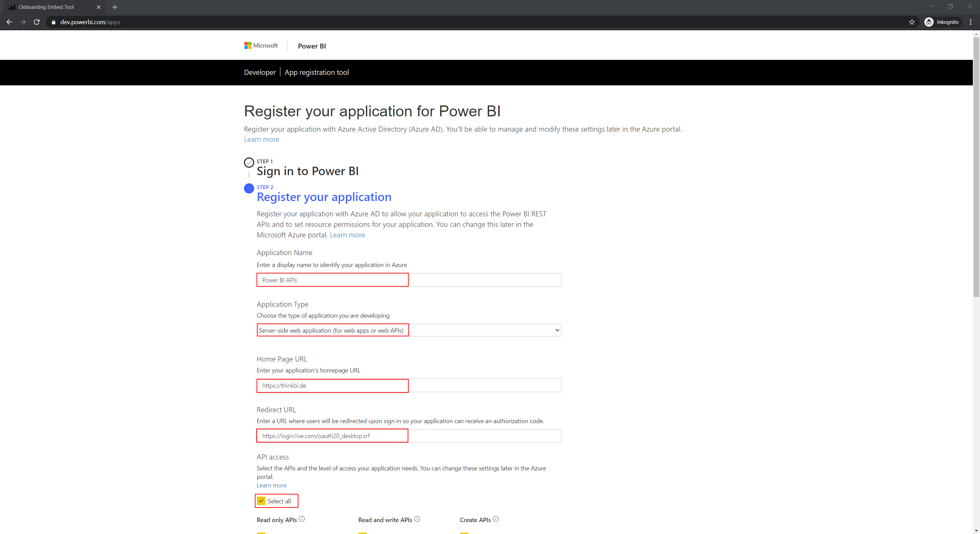
Task: Reload the page with refresh icon
Action: [37, 22]
